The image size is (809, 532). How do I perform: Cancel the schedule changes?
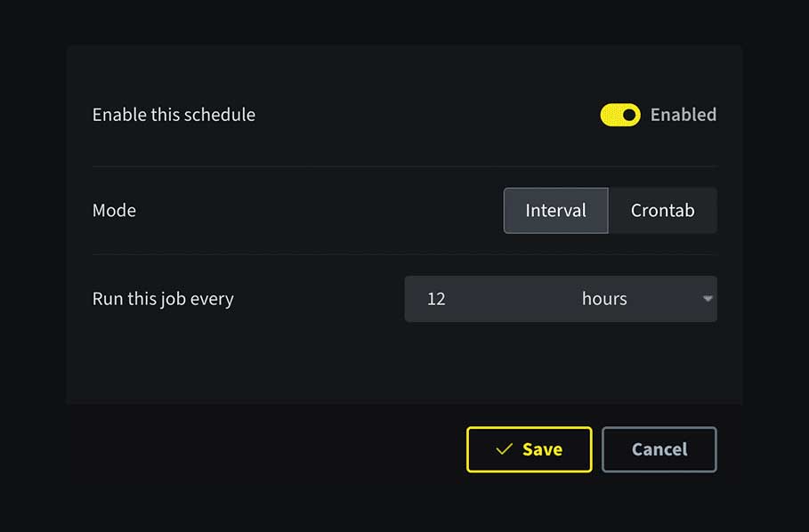659,449
